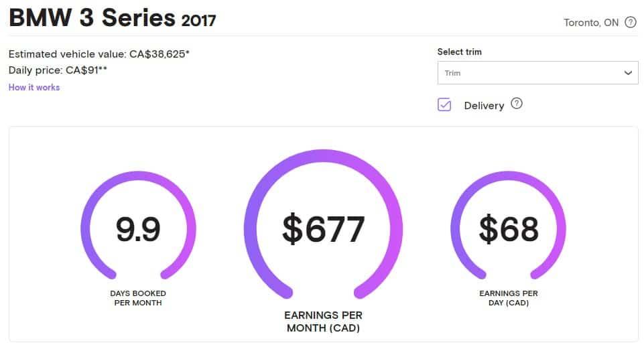Click the Select trim field label
The image size is (644, 351).
pos(460,52)
